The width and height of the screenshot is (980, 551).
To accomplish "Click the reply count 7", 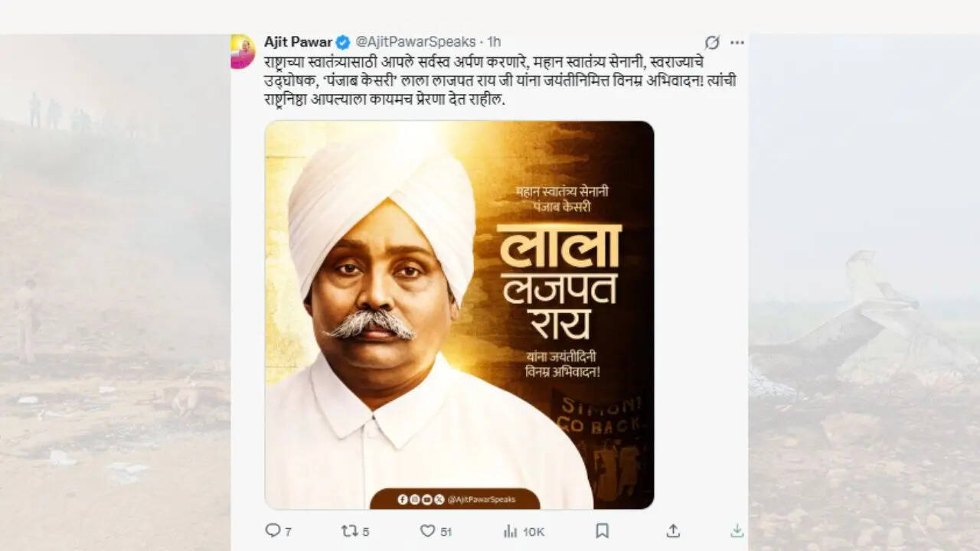I will pos(288,531).
